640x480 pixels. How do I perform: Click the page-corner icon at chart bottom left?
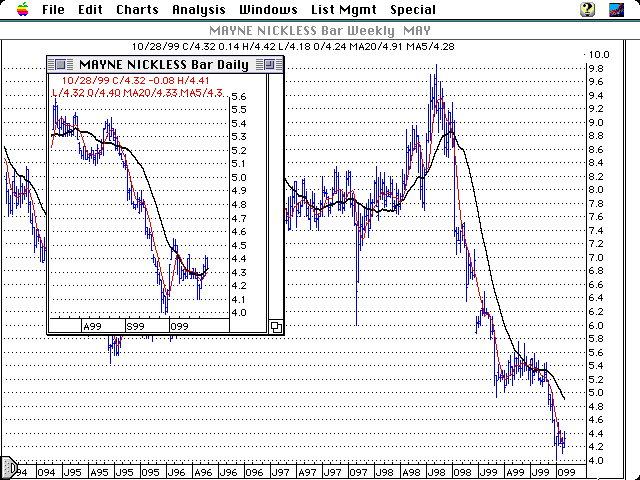[x=9, y=468]
